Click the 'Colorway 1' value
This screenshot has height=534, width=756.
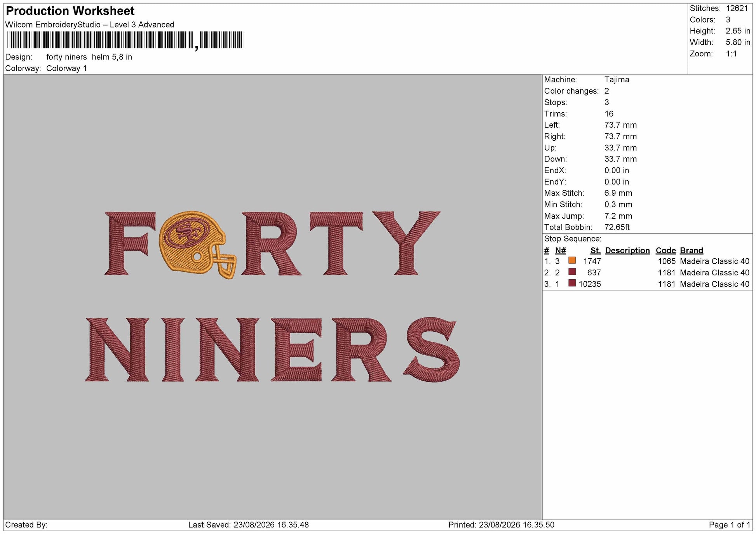(x=66, y=69)
